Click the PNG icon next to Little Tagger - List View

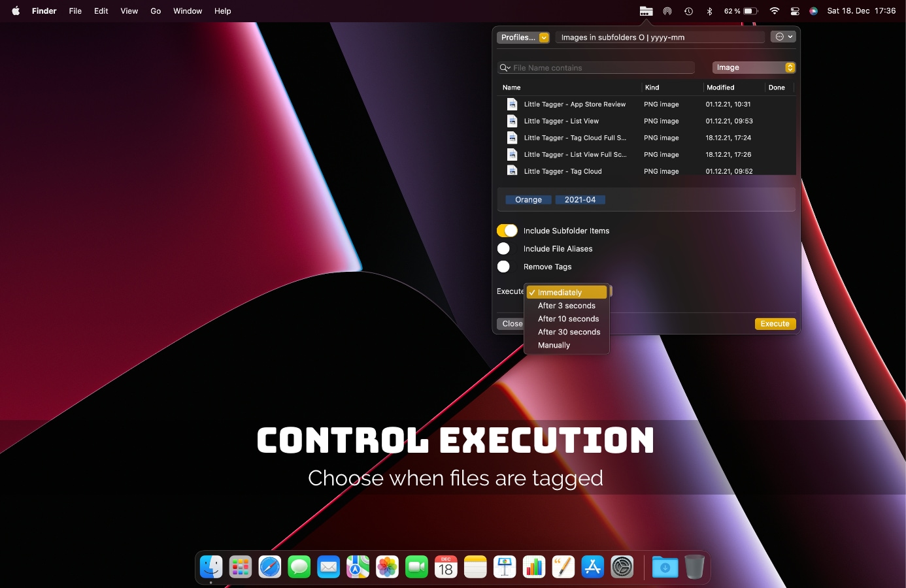[x=512, y=121]
